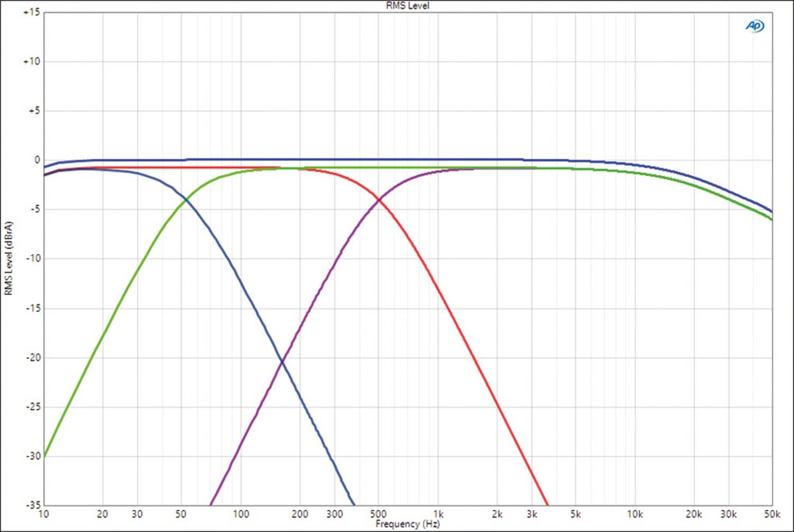This screenshot has width=794, height=532.
Task: Click the +10 y-axis value
Action: coord(31,61)
